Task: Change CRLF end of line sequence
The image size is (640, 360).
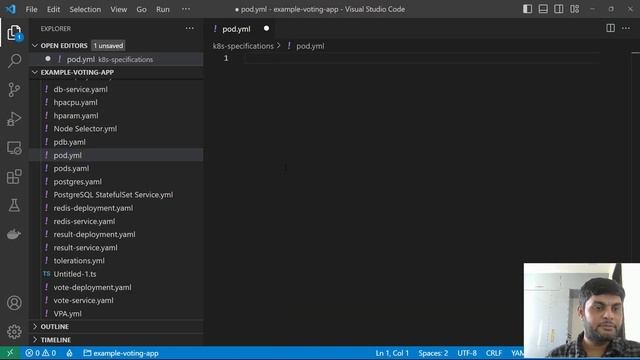Action: click(494, 353)
